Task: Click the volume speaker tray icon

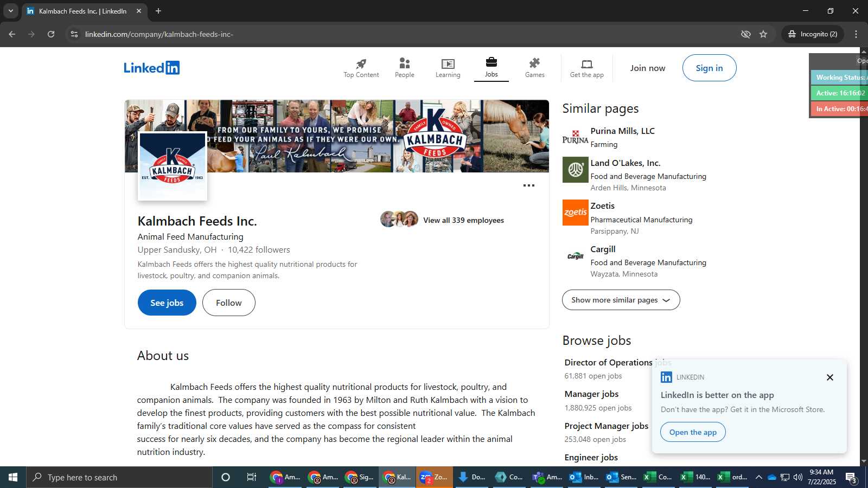Action: [798, 477]
